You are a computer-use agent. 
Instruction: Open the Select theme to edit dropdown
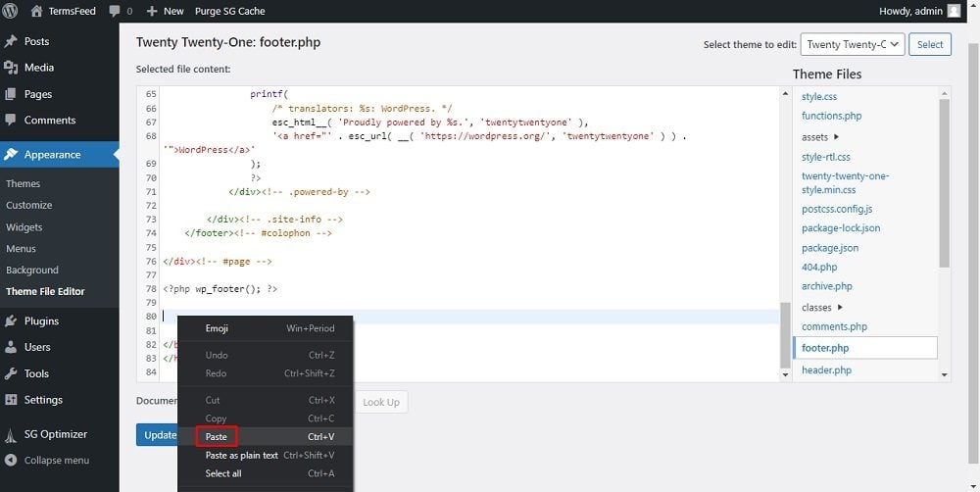(853, 44)
